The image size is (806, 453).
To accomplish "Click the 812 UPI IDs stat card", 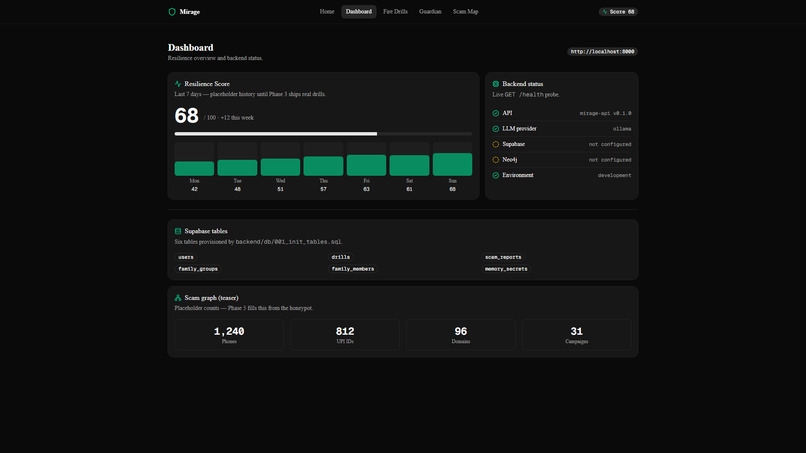I will 345,335.
